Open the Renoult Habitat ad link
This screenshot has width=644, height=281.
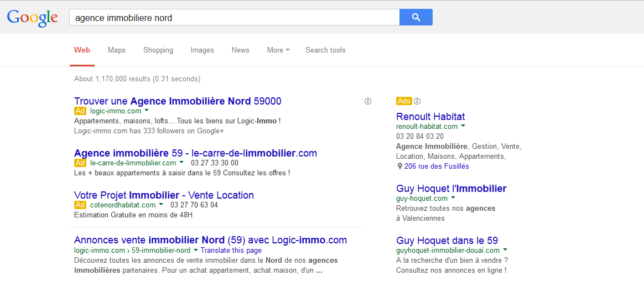(x=430, y=117)
